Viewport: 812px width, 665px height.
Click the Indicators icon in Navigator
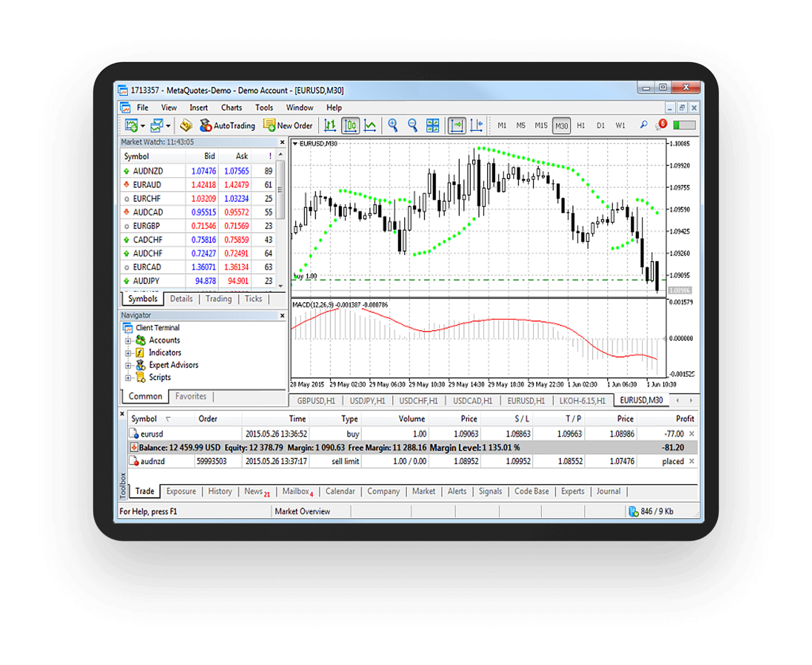point(140,353)
